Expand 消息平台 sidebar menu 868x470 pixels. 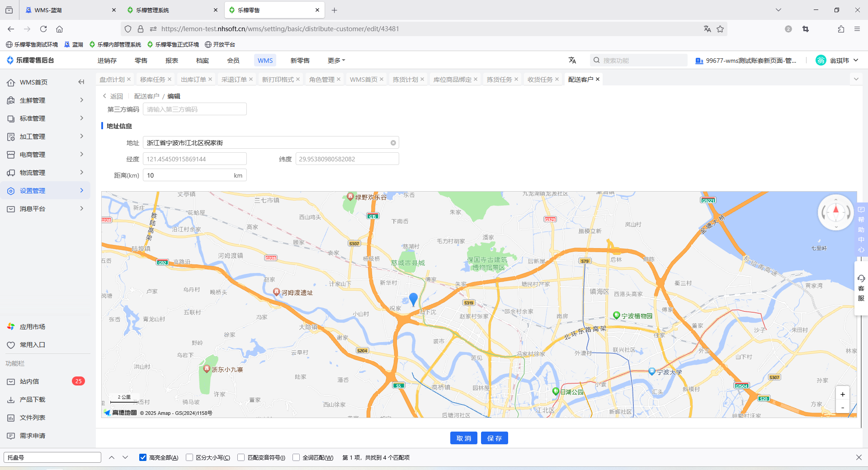(x=45, y=209)
